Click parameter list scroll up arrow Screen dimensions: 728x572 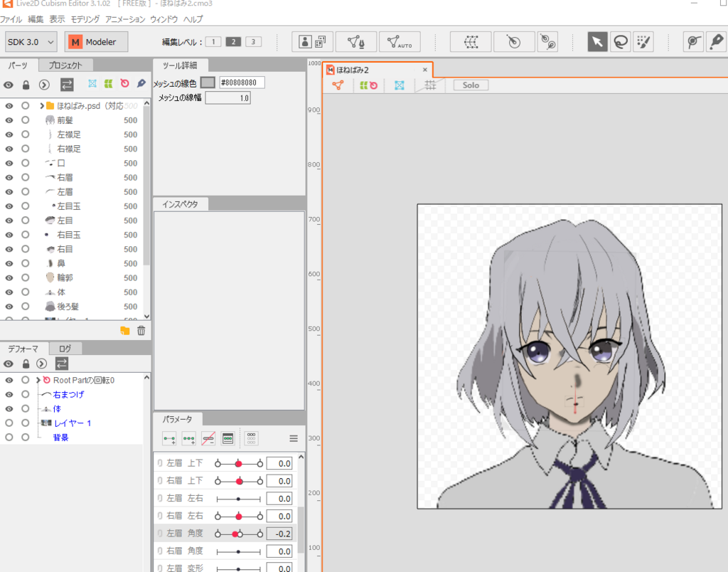point(301,457)
